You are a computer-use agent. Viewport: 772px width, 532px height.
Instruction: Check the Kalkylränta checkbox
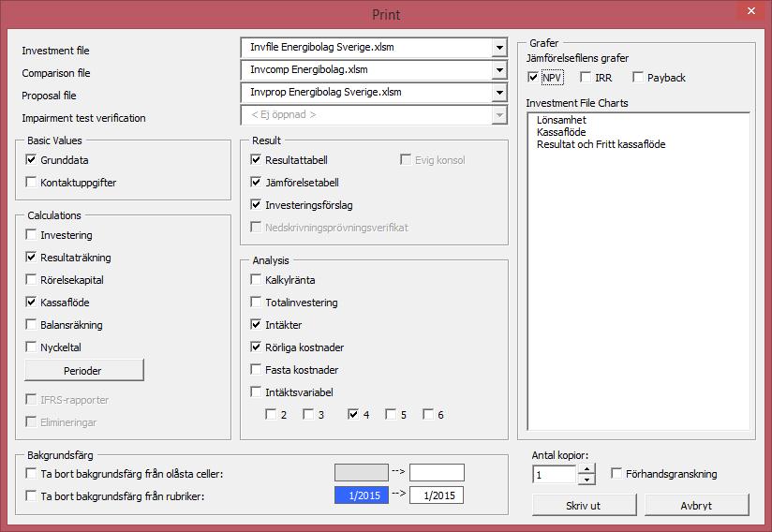tap(256, 279)
